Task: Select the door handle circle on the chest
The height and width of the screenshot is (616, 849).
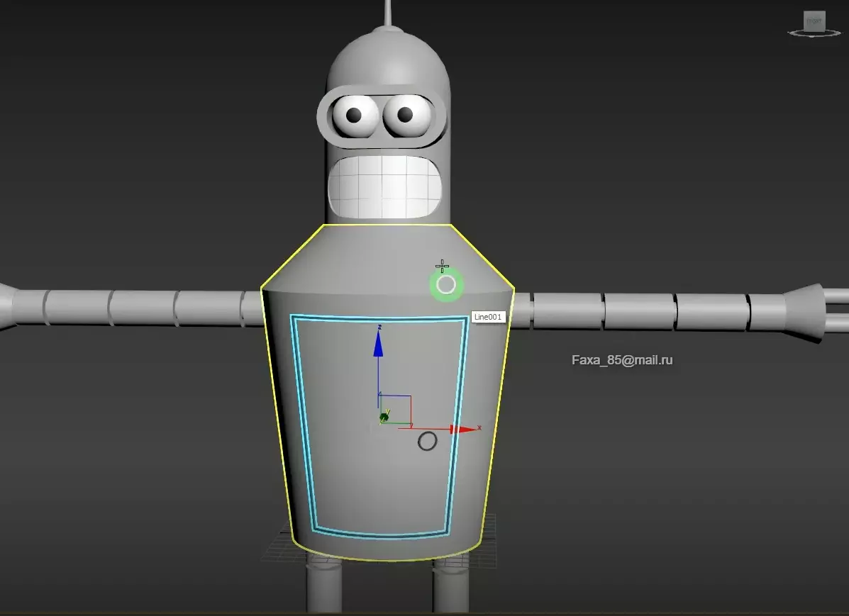Action: click(427, 441)
